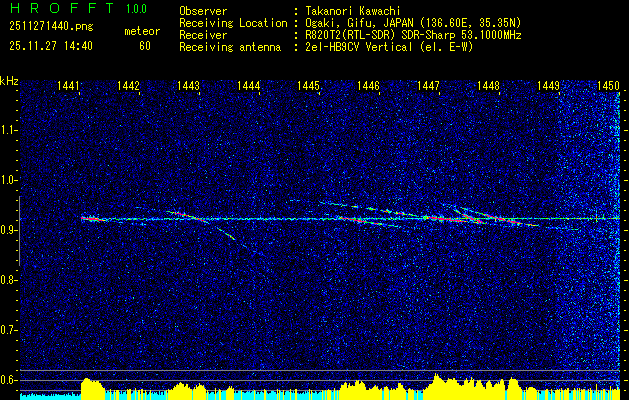Click the 'Receiving antenna' field label
Screen dimensions: 629x400
pos(230,47)
